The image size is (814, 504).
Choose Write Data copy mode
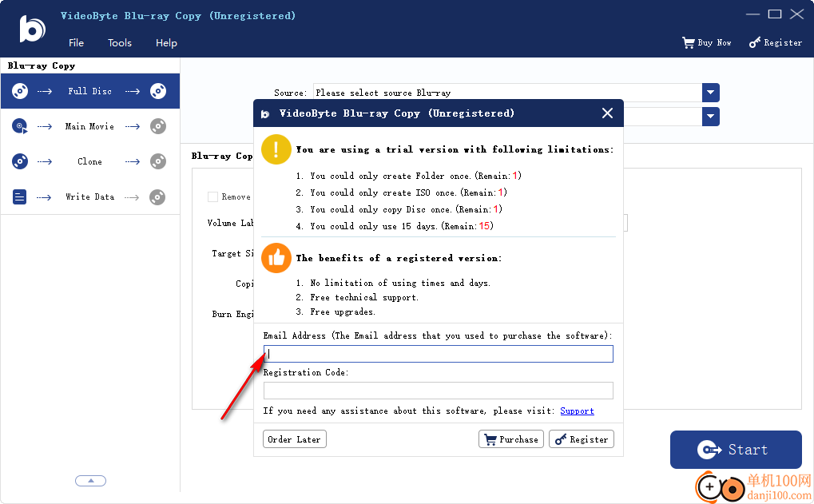click(90, 197)
